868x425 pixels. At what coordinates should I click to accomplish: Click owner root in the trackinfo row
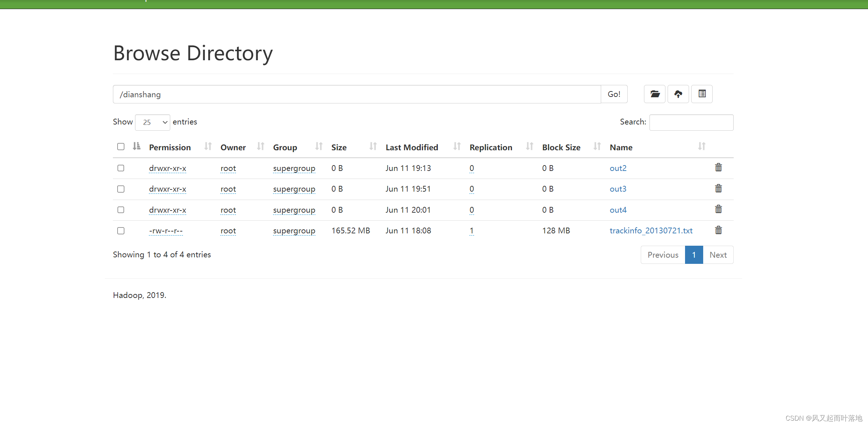[x=228, y=230]
